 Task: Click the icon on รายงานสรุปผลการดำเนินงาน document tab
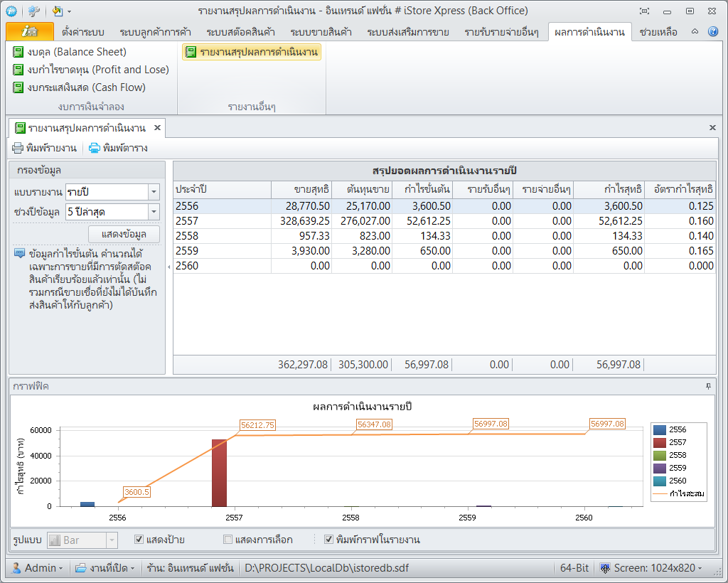click(20, 128)
